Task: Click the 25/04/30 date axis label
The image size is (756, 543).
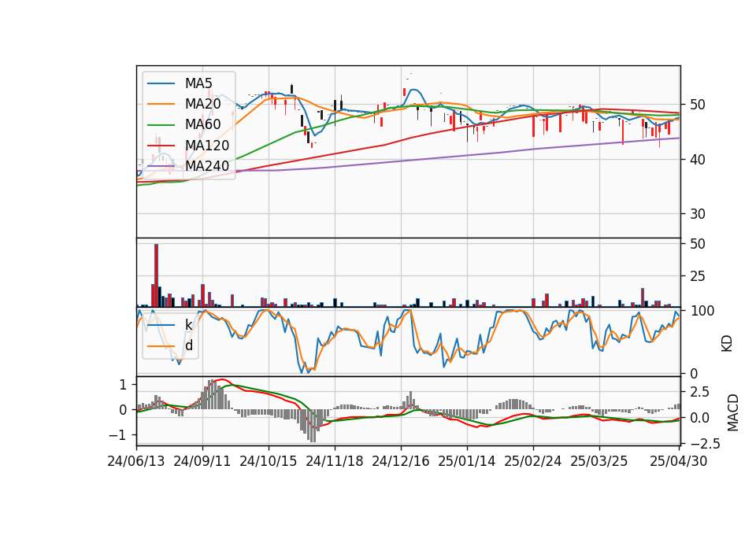Action: click(679, 461)
